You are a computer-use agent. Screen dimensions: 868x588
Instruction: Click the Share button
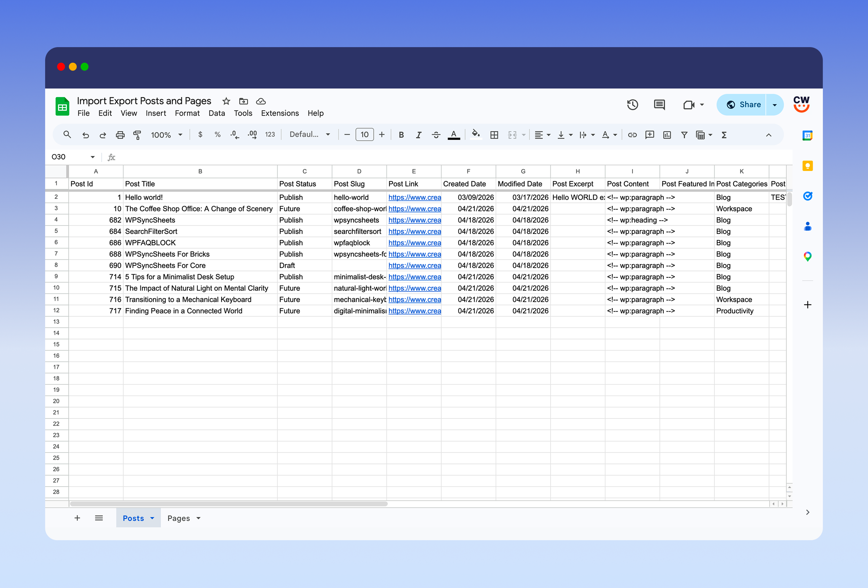pos(741,104)
